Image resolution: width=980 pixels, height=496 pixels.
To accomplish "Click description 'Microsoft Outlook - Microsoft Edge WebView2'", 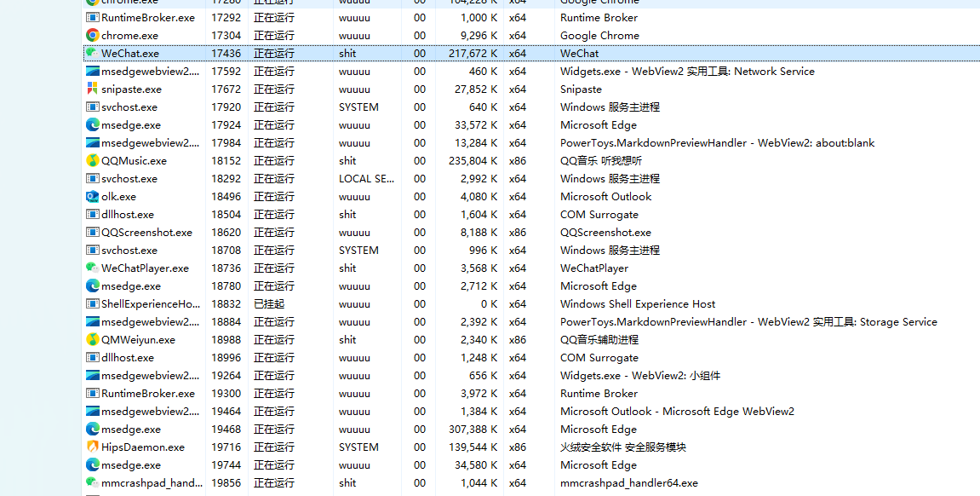I will tap(677, 411).
